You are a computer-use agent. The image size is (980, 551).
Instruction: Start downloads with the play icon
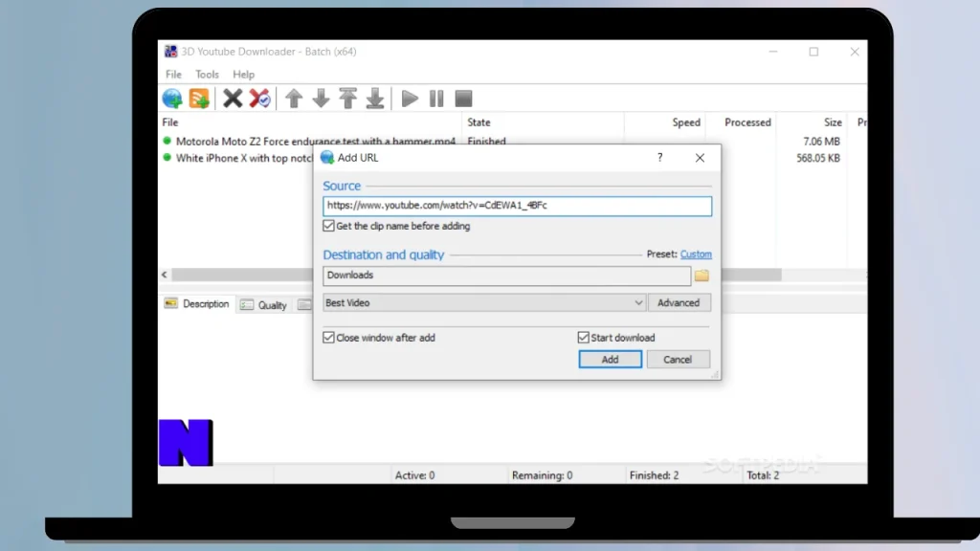[x=410, y=99]
